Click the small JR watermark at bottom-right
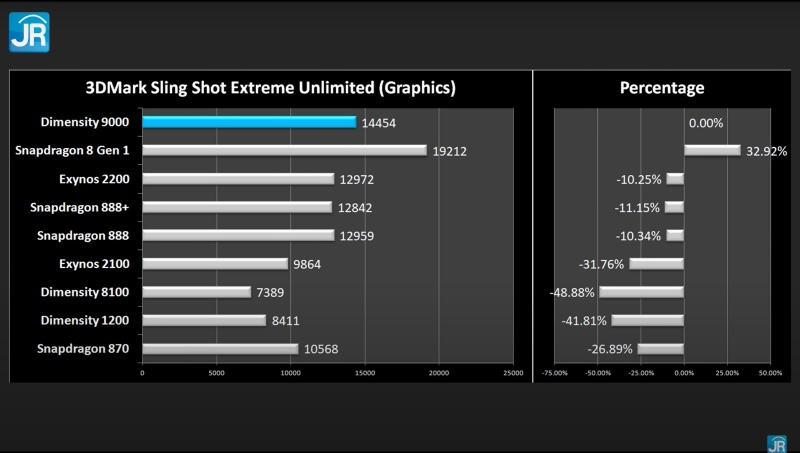The height and width of the screenshot is (453, 800). 776,443
